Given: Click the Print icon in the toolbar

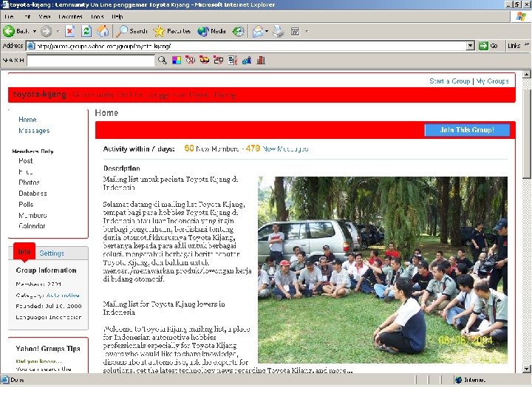Looking at the screenshot, I should point(279,31).
